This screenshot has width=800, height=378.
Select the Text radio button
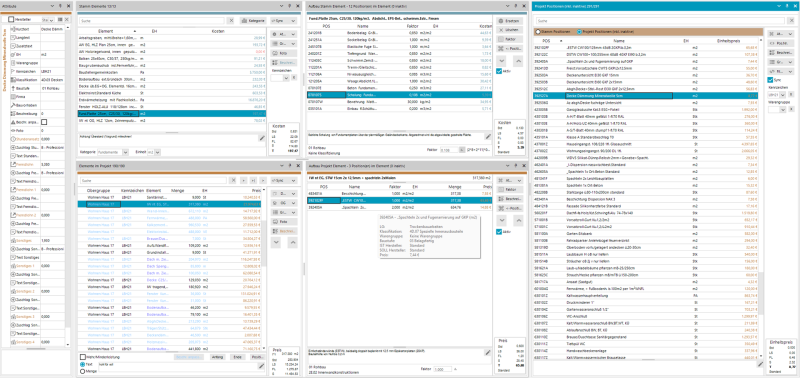[83, 365]
